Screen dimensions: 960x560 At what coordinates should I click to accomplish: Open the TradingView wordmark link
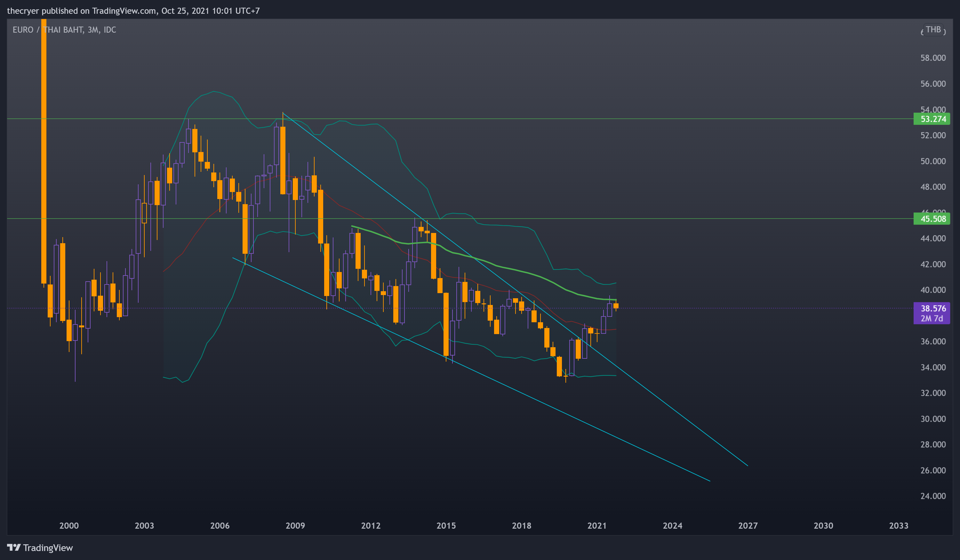[x=48, y=548]
